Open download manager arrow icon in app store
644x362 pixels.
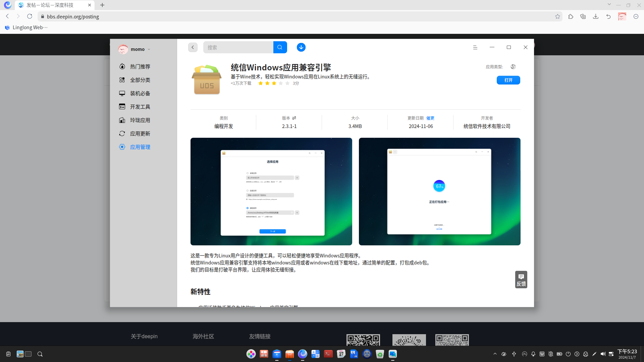pos(301,47)
